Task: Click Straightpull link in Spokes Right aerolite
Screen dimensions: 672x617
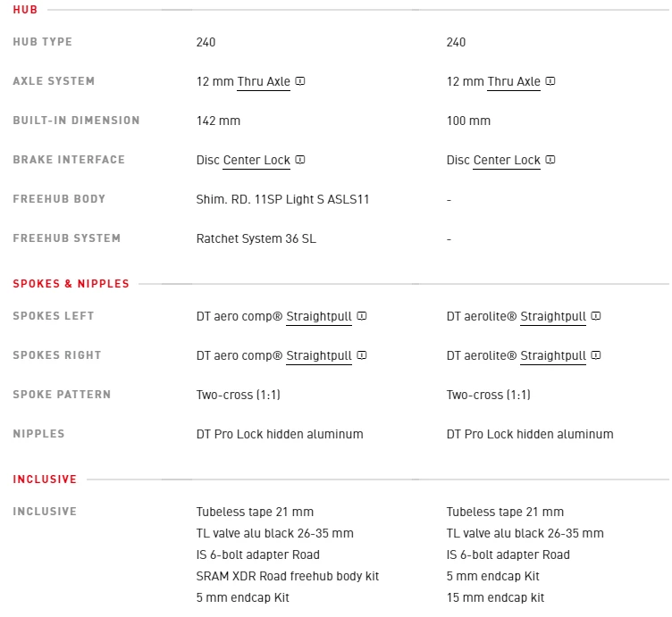Action: (553, 355)
